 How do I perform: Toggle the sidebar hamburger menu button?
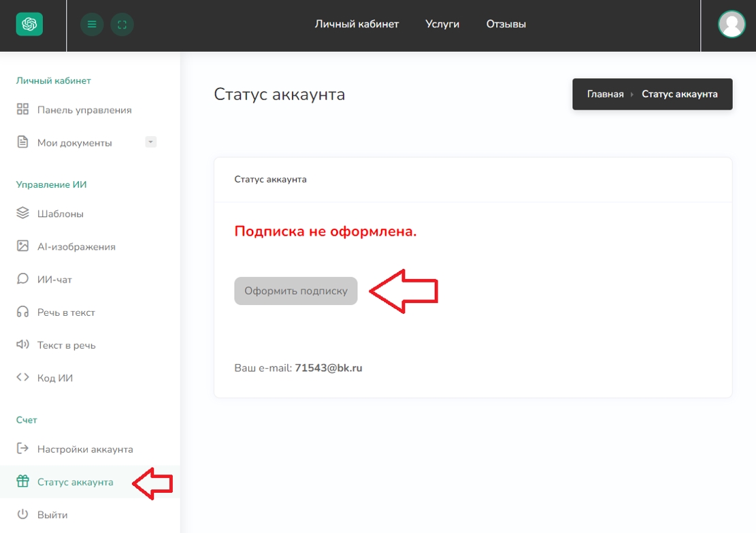point(92,25)
